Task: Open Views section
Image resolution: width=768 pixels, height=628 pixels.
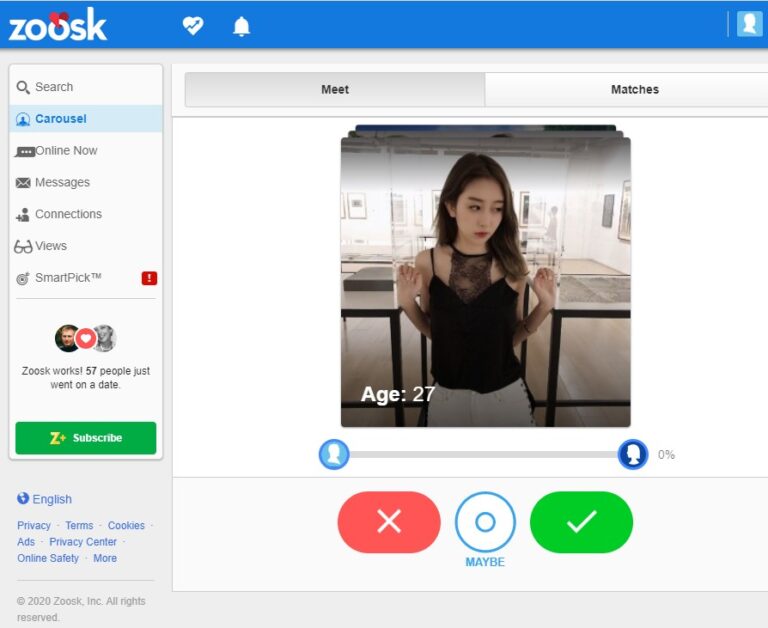Action: (x=86, y=246)
